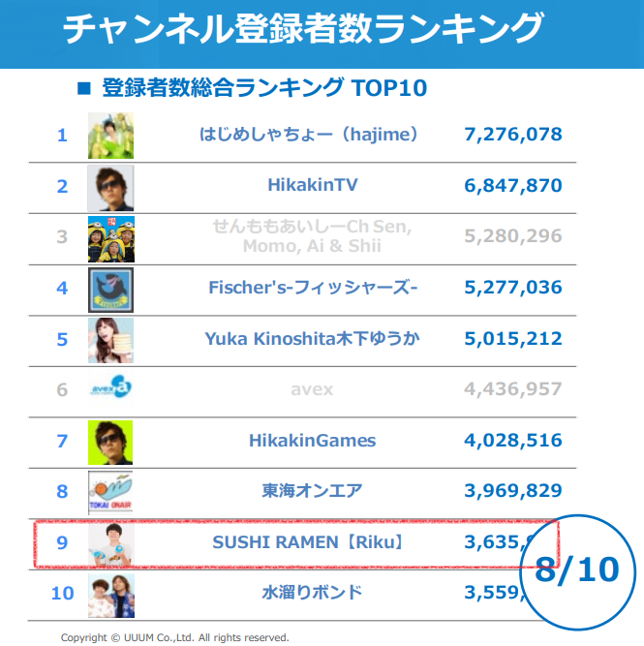
Task: Select the 東海オンエア channel name
Action: pyautogui.click(x=312, y=491)
